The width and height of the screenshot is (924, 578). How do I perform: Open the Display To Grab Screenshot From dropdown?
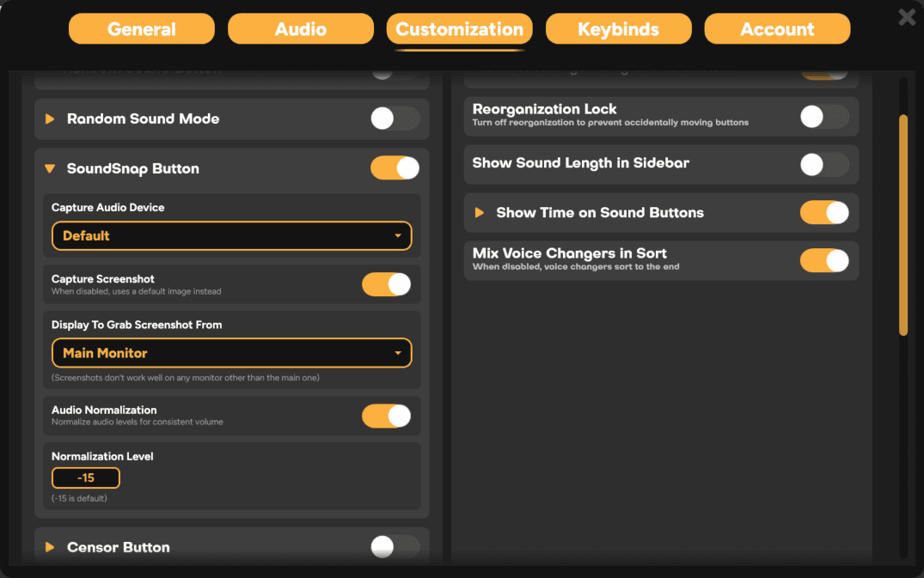coord(231,352)
